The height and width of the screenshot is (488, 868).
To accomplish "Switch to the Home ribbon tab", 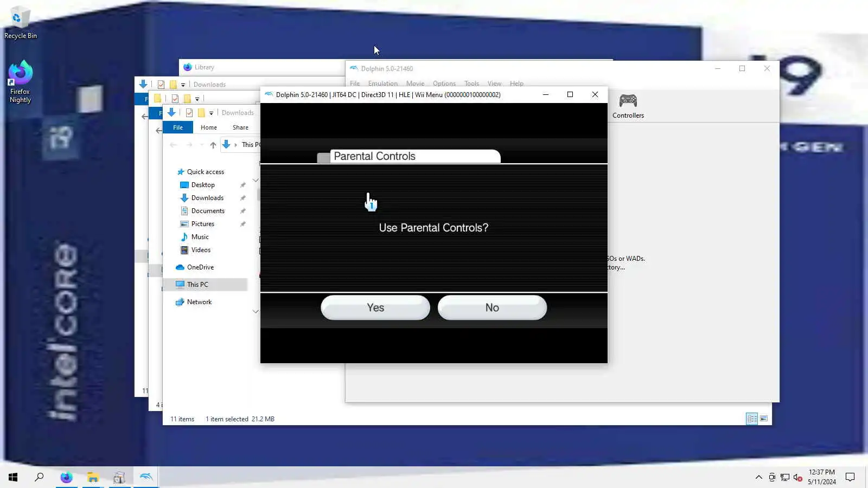I will coord(209,127).
